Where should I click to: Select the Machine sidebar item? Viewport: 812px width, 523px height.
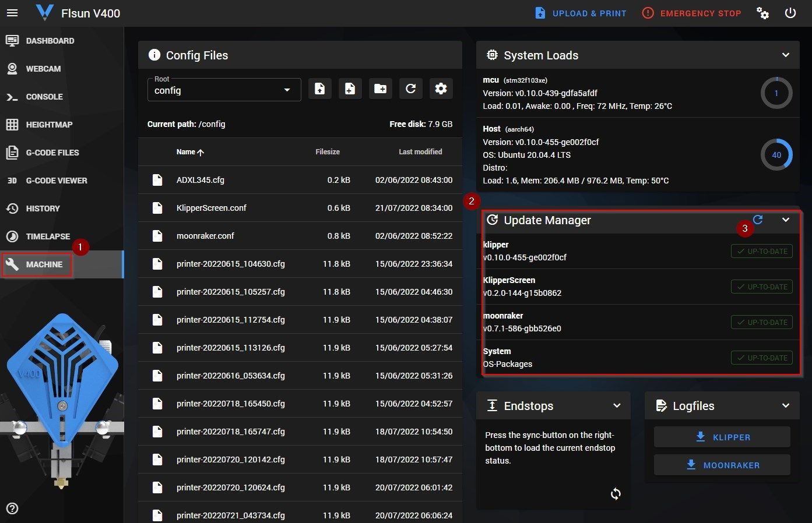click(x=62, y=264)
